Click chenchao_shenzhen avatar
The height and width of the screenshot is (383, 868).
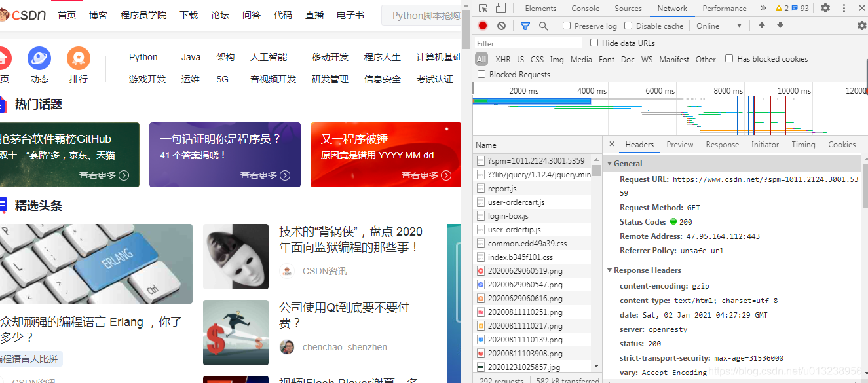(x=287, y=347)
